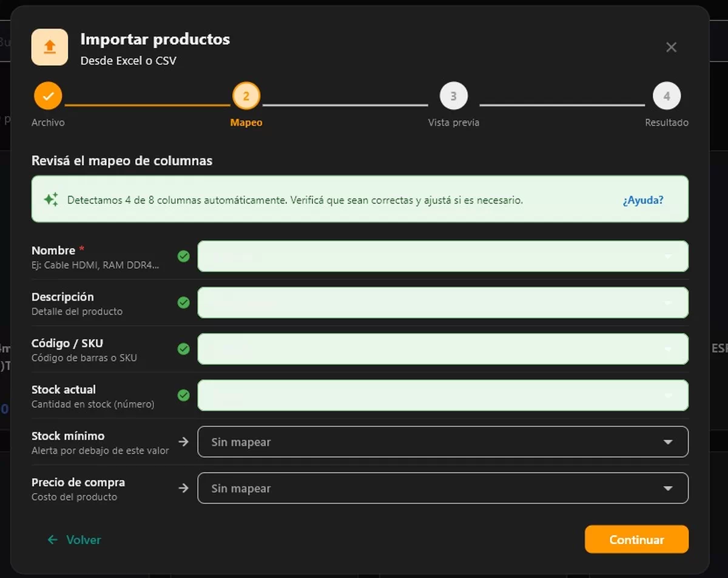Screen dimensions: 728x578
Task: Click green check icon beside Nombre
Action: pyautogui.click(x=183, y=256)
